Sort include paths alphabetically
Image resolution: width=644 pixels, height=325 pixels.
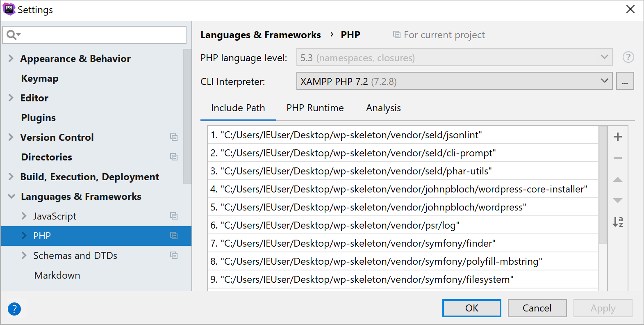coord(617,222)
